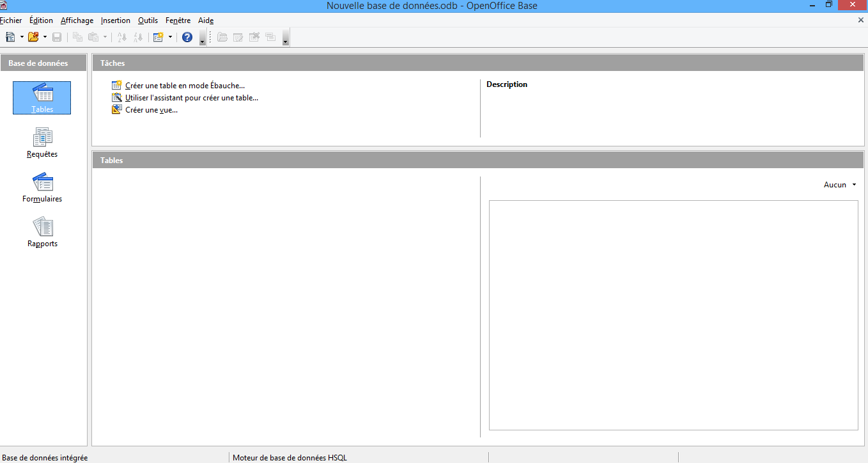868x463 pixels.
Task: Open the Fichier menu
Action: [x=11, y=20]
